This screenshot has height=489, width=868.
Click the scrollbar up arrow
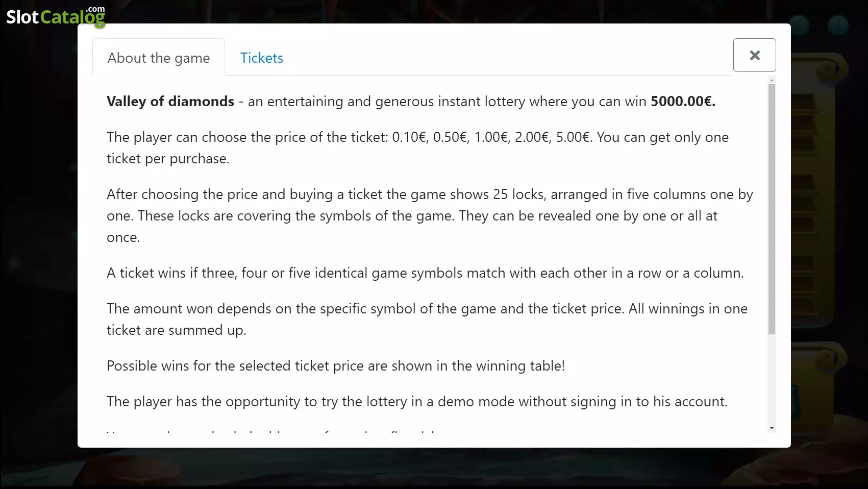tap(772, 80)
